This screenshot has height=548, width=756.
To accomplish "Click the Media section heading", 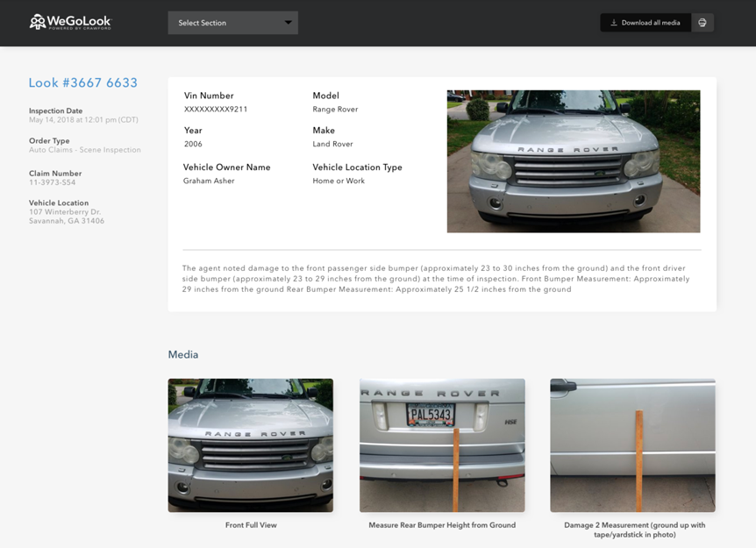I will pos(182,355).
